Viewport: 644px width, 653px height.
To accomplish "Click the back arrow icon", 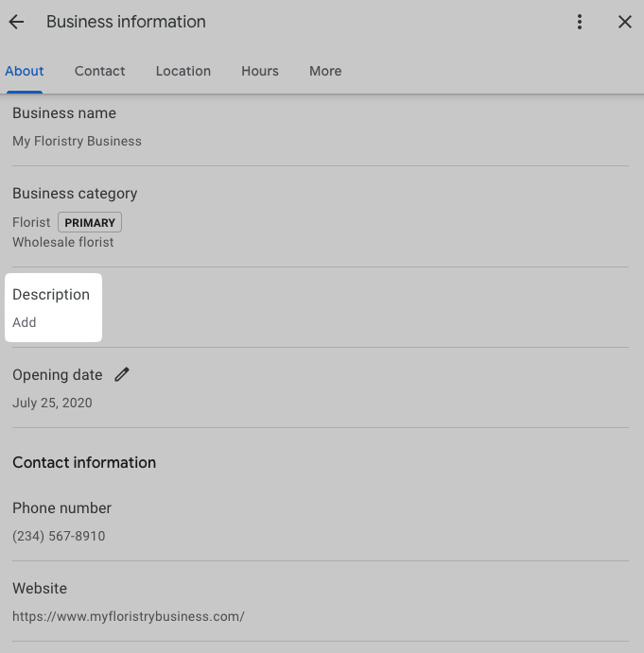I will [16, 22].
